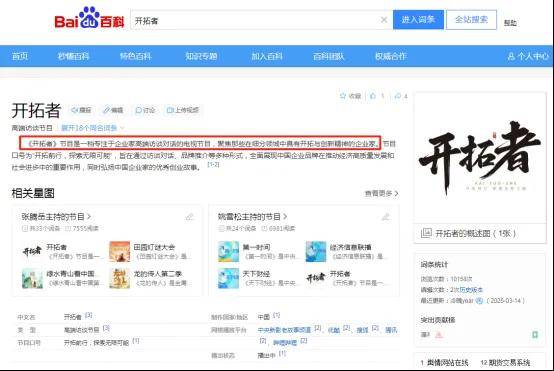Open the 权威合作 navigation tab
The height and width of the screenshot is (371, 554).
[x=391, y=56]
